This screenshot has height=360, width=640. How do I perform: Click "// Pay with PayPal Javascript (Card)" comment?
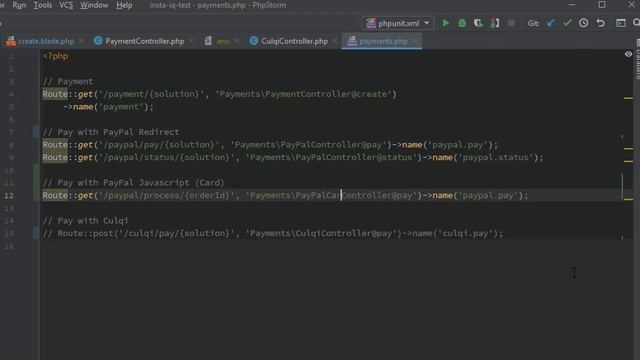tap(133, 182)
